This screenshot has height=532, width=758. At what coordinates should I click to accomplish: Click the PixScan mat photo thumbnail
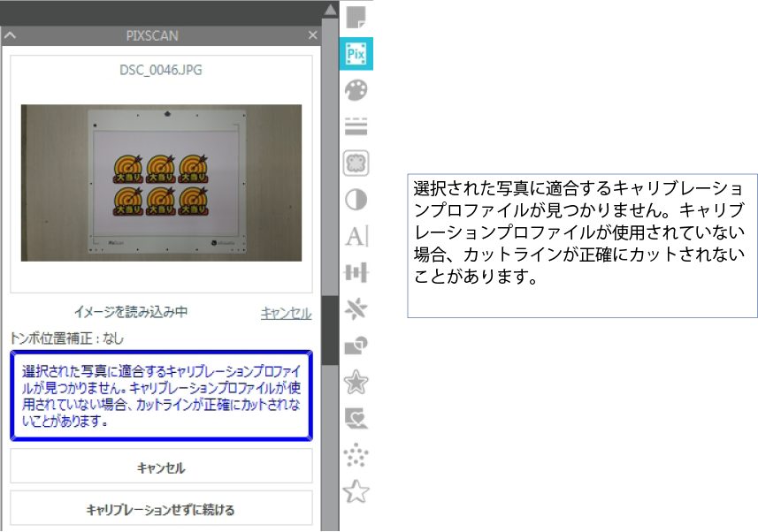(x=162, y=183)
